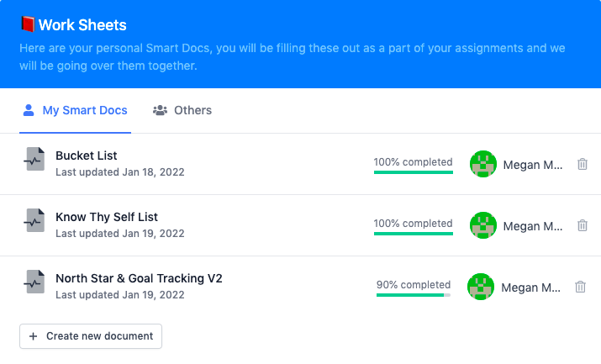Click the North Star & Goal Tracking file icon
601x364 pixels.
pos(34,282)
